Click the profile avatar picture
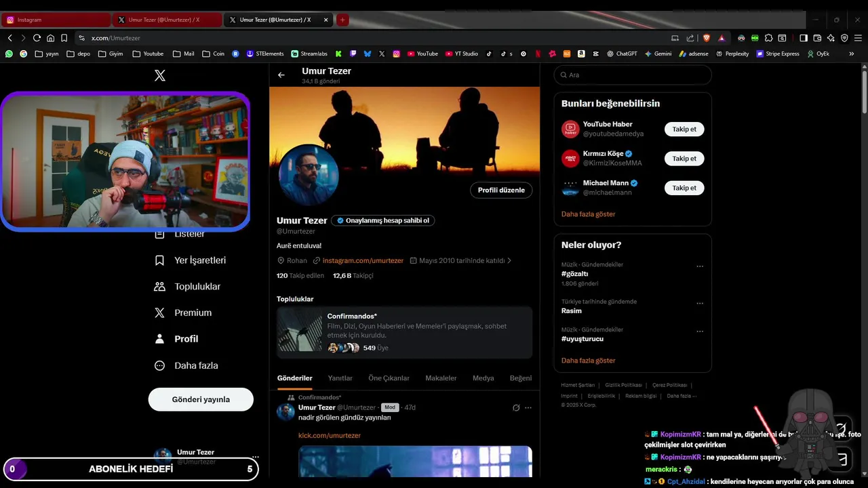 tap(309, 174)
